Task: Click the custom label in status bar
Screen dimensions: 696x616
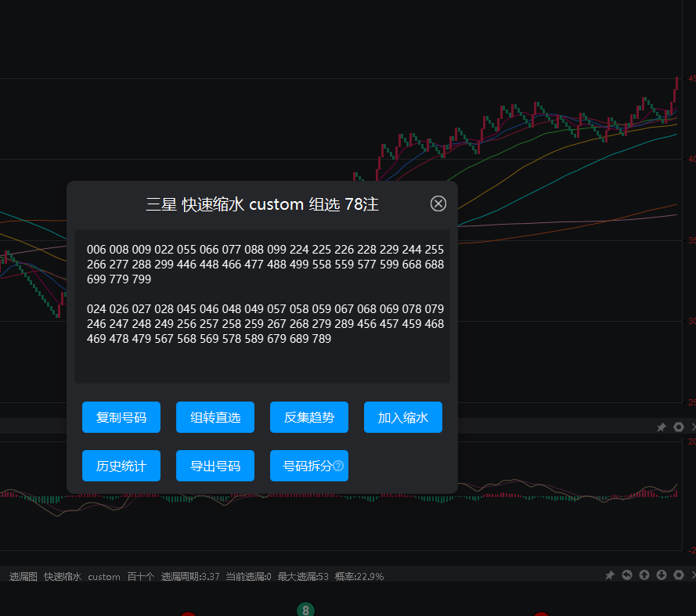Action: 104,577
